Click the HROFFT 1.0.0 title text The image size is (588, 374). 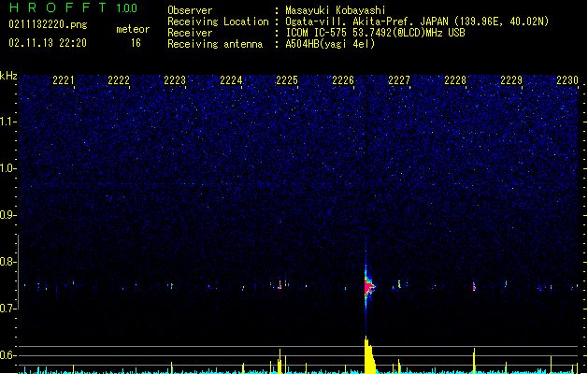pos(73,7)
